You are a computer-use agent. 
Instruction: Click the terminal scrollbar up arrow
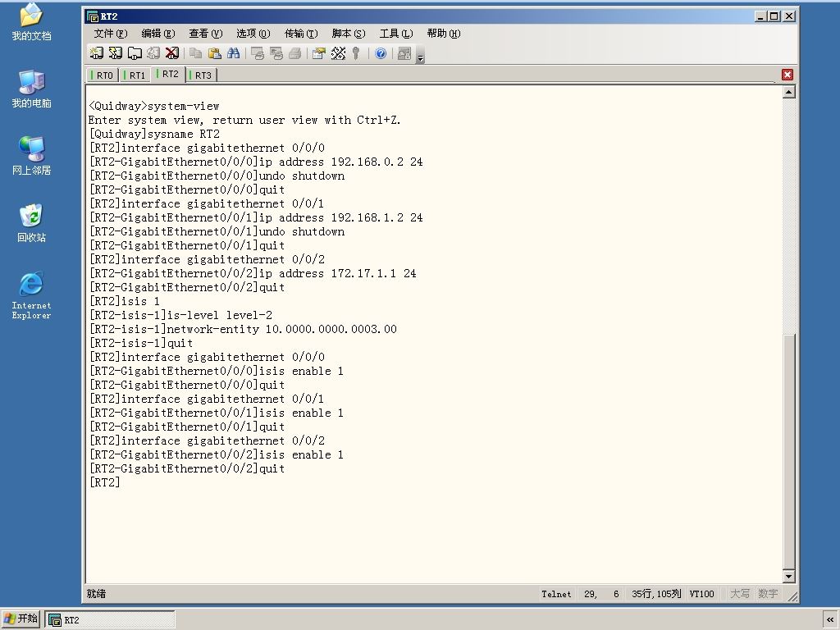pos(788,92)
